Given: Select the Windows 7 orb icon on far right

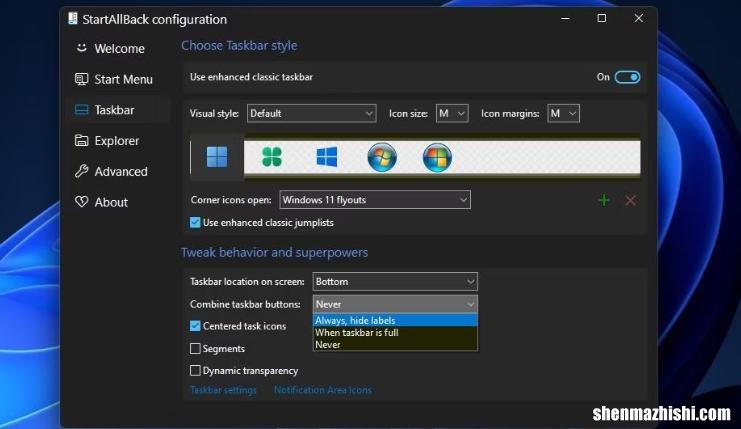Looking at the screenshot, I should coord(437,157).
